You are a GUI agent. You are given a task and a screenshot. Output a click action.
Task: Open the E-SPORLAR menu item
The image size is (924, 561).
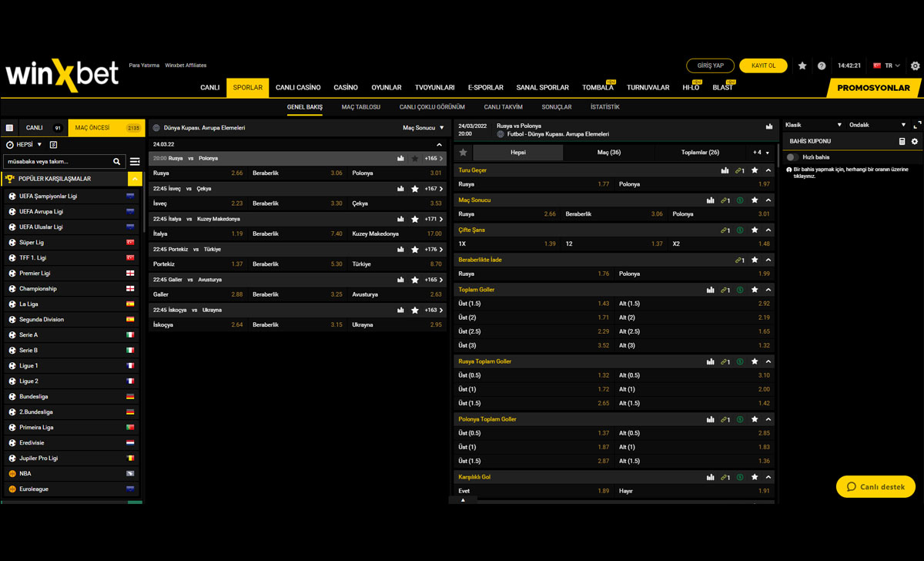(x=485, y=88)
